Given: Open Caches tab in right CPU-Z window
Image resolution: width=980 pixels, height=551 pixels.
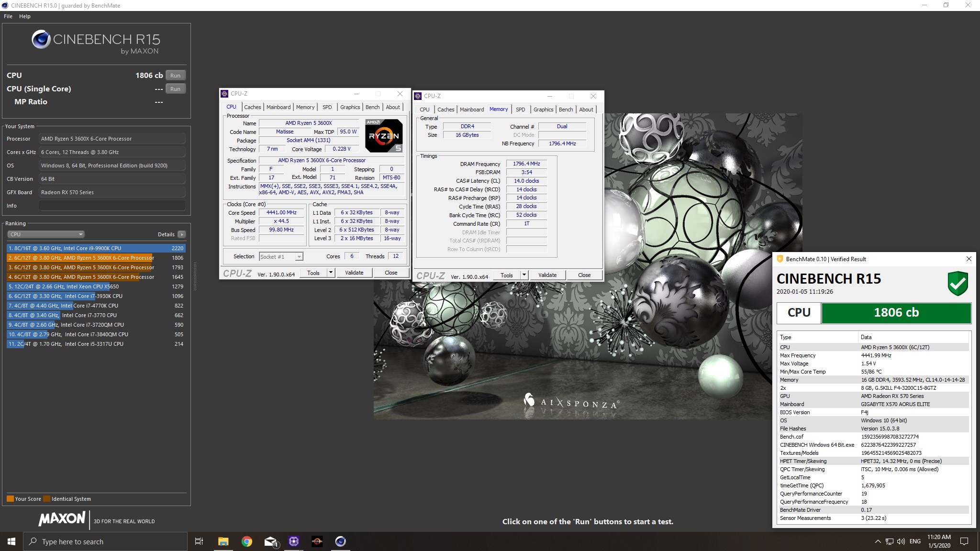Looking at the screenshot, I should 446,110.
